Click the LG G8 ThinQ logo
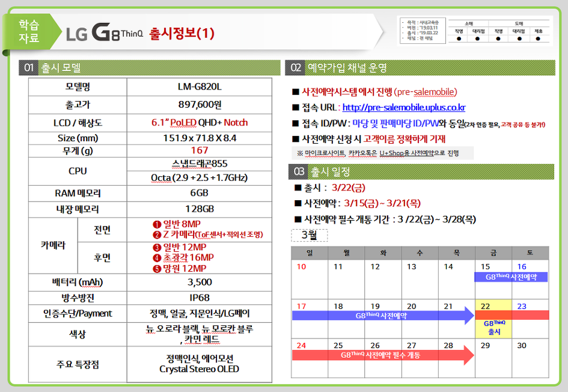This screenshot has width=568, height=392. pyautogui.click(x=105, y=32)
